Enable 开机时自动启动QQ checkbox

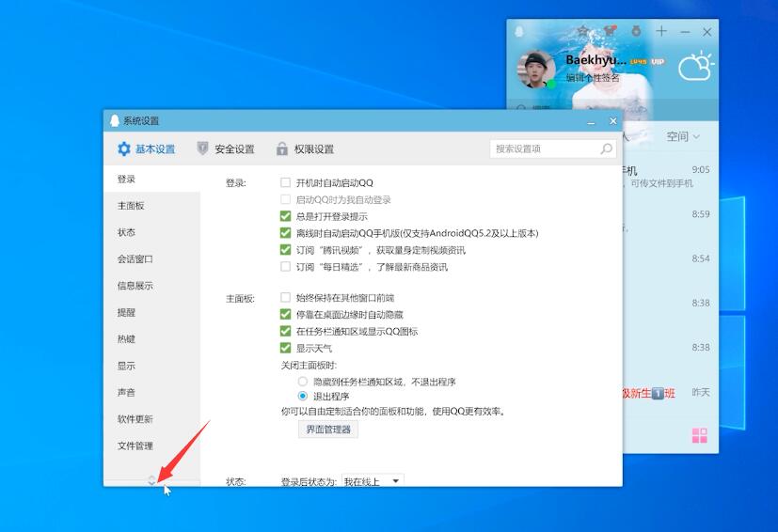pos(285,182)
